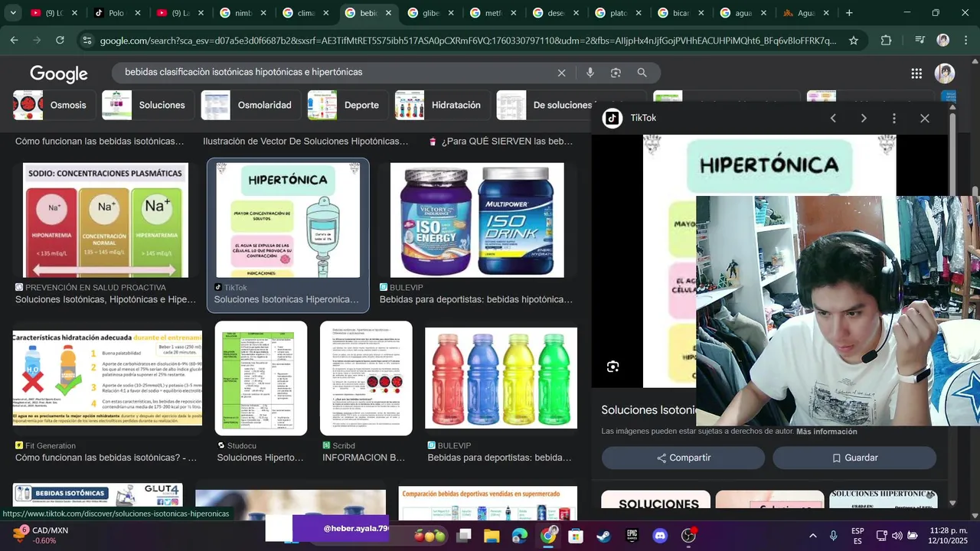Open the ESP language input indicator
This screenshot has height=551, width=980.
[x=857, y=536]
